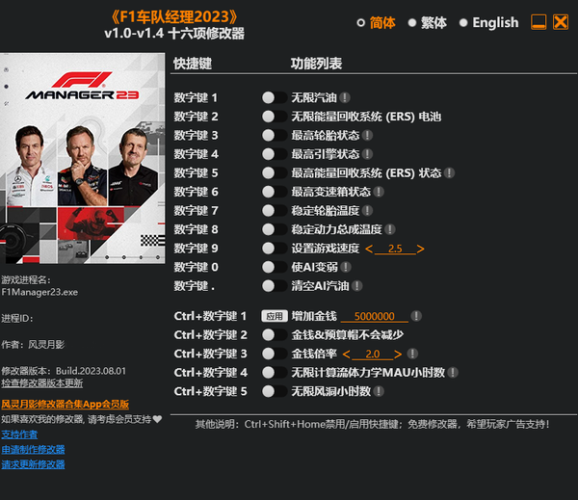
Task: Enable 金钱&预算帽不会减少 switch
Action: point(274,335)
